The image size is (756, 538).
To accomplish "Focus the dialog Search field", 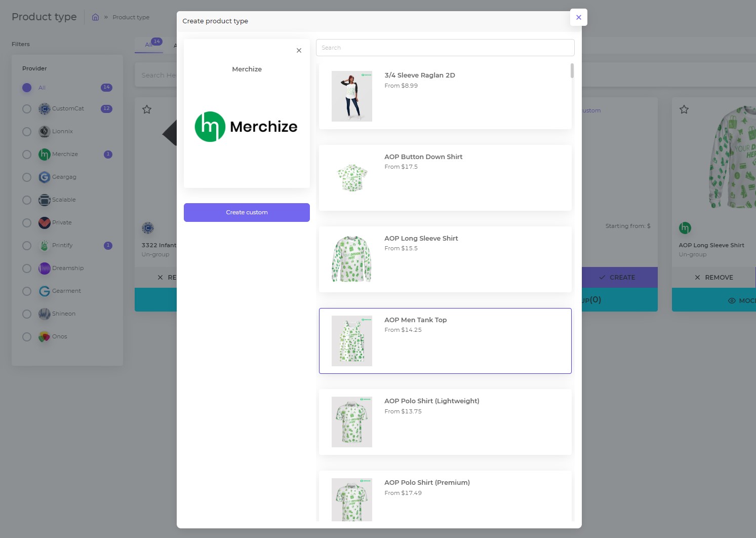I will pyautogui.click(x=445, y=48).
